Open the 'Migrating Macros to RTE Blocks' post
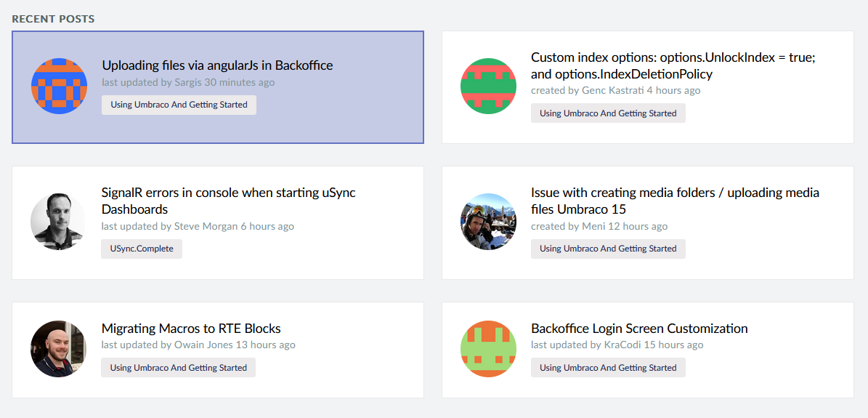This screenshot has height=418, width=868. click(191, 329)
